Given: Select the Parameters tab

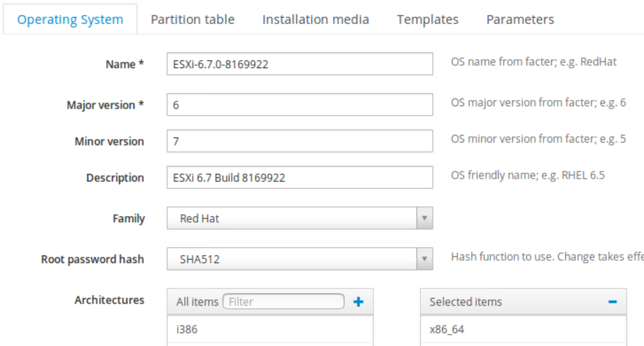Looking at the screenshot, I should [x=520, y=19].
